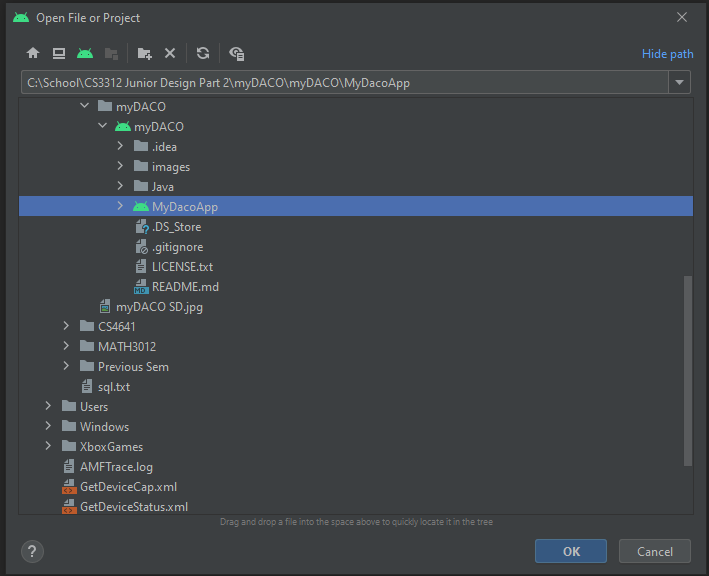This screenshot has height=576, width=709.
Task: Collapse the outer myDACO folder
Action: tap(85, 106)
